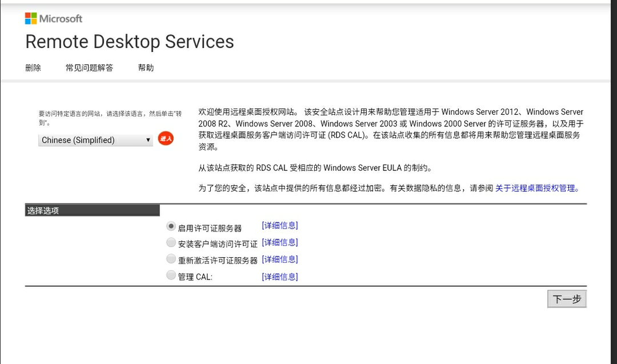Select 管理 CAL radio option
This screenshot has width=617, height=364.
(x=171, y=275)
